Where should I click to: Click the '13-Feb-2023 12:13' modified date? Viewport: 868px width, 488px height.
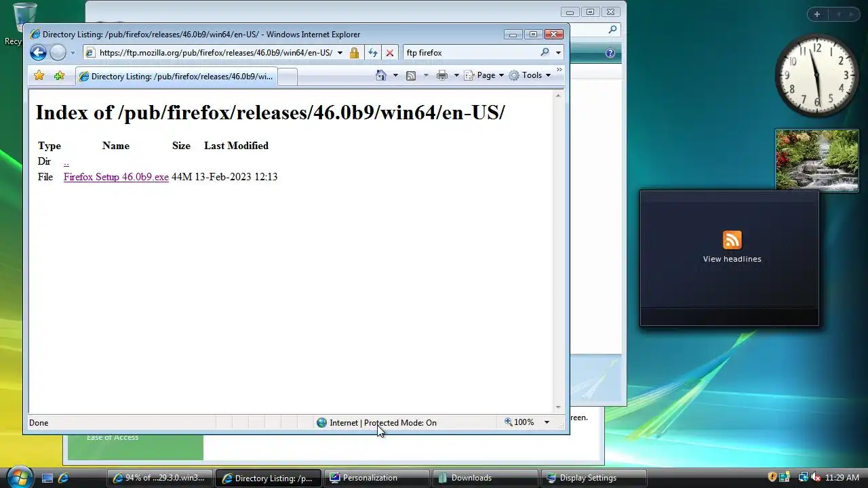click(x=236, y=177)
